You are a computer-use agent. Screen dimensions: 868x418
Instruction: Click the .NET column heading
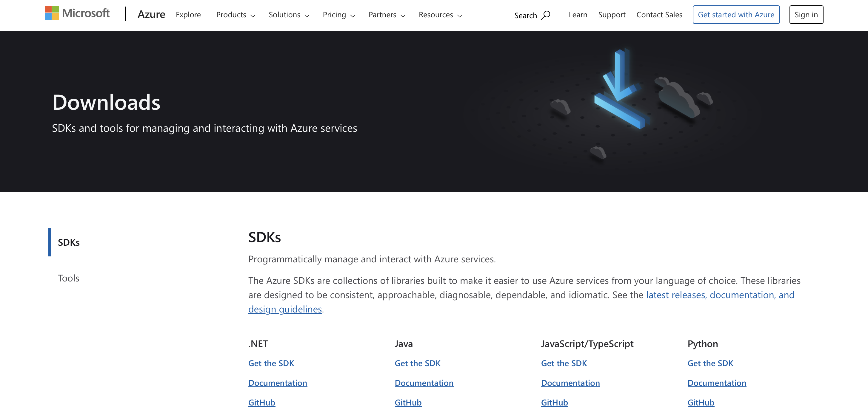tap(258, 344)
